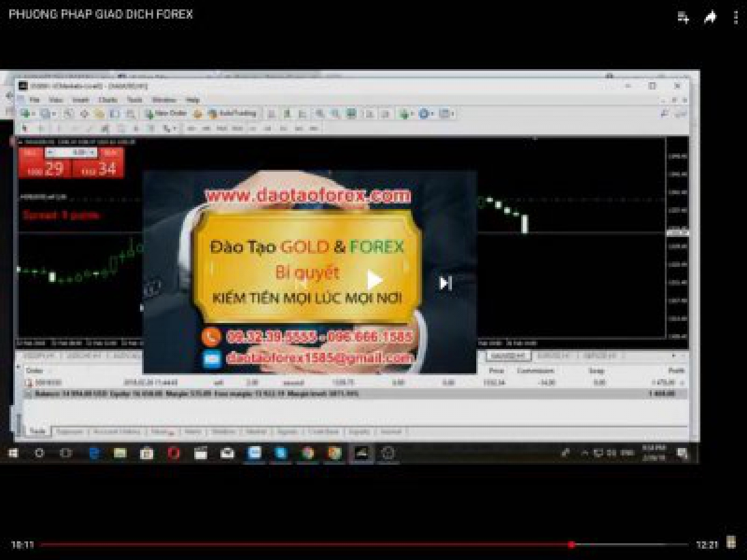Select the Cursor arrow tool
The height and width of the screenshot is (560, 747).
pos(25,129)
